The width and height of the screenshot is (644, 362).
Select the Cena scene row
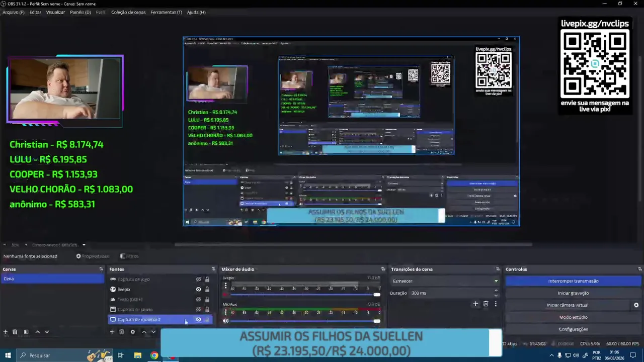(52, 279)
